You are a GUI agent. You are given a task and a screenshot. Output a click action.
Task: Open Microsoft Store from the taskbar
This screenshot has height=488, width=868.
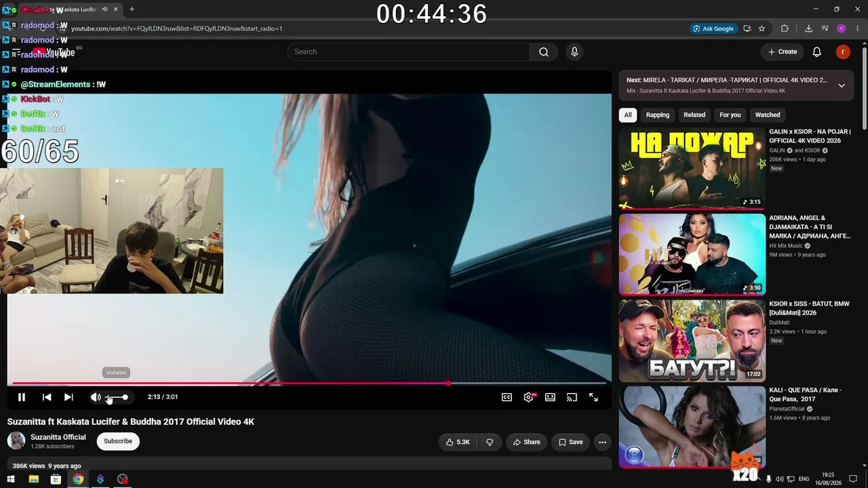[56, 479]
